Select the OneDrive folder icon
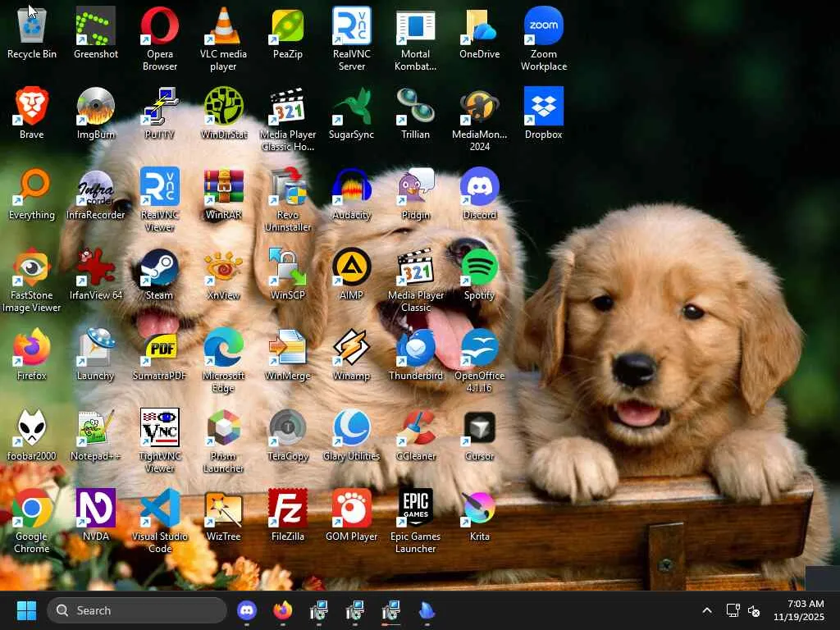This screenshot has height=630, width=840. 479,33
